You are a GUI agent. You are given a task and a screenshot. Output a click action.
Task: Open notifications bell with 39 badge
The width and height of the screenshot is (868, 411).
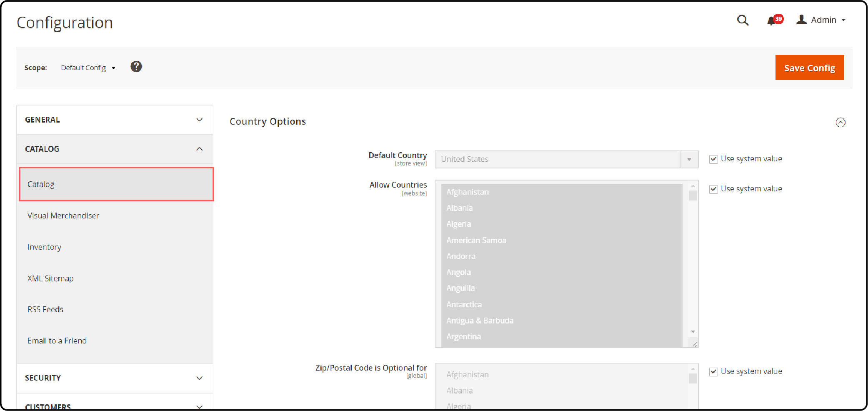pos(775,20)
